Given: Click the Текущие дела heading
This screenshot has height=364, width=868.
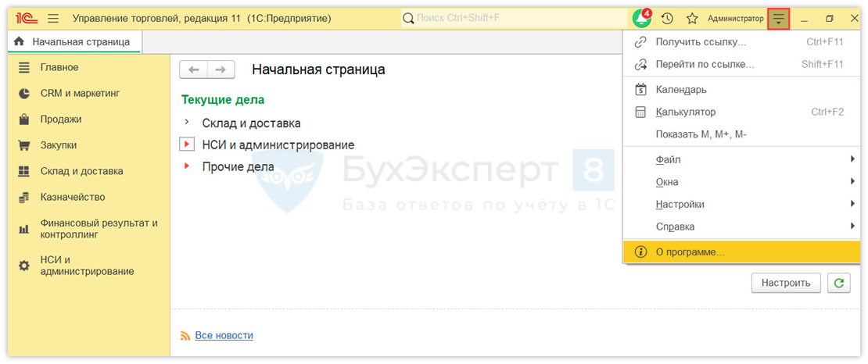Looking at the screenshot, I should pyautogui.click(x=223, y=100).
